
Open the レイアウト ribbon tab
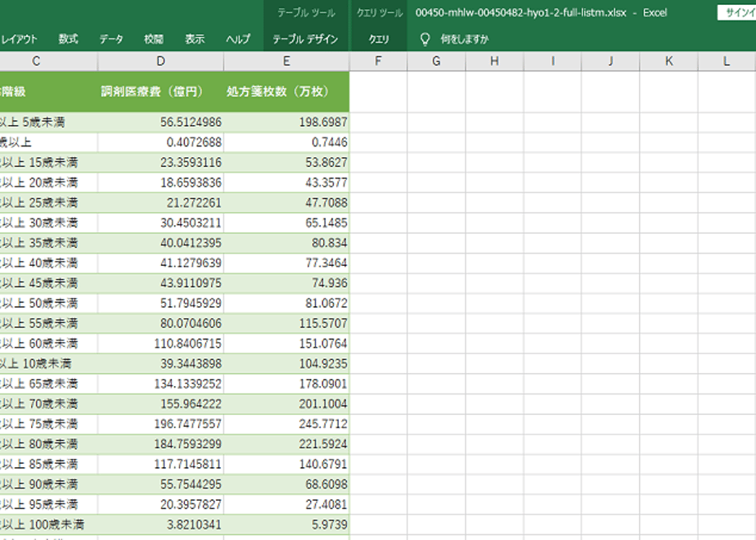(18, 39)
